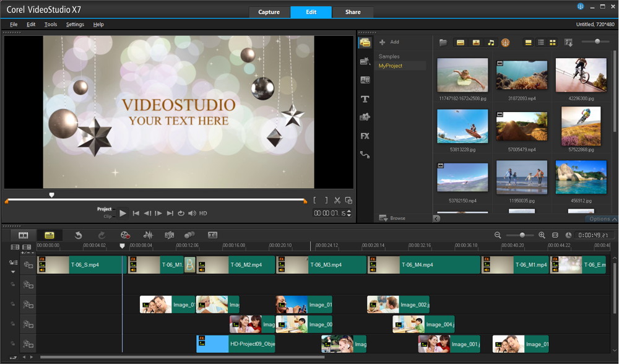Click the import media files folder icon
This screenshot has height=364, width=619.
click(443, 42)
